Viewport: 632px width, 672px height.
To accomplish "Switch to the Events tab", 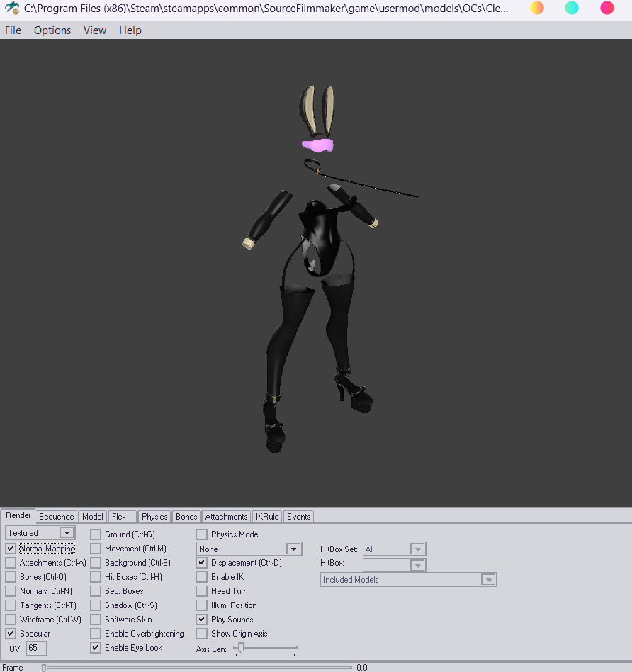I will tap(299, 517).
